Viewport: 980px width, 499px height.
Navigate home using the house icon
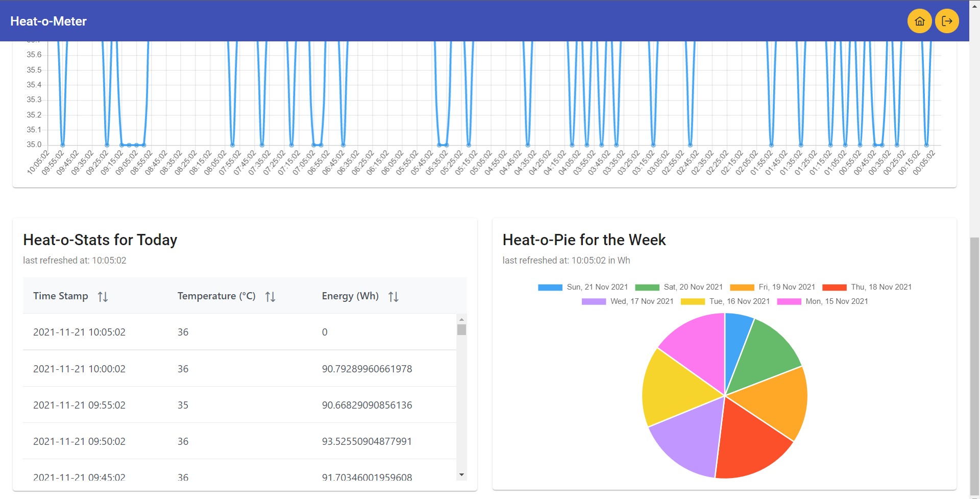(x=920, y=21)
